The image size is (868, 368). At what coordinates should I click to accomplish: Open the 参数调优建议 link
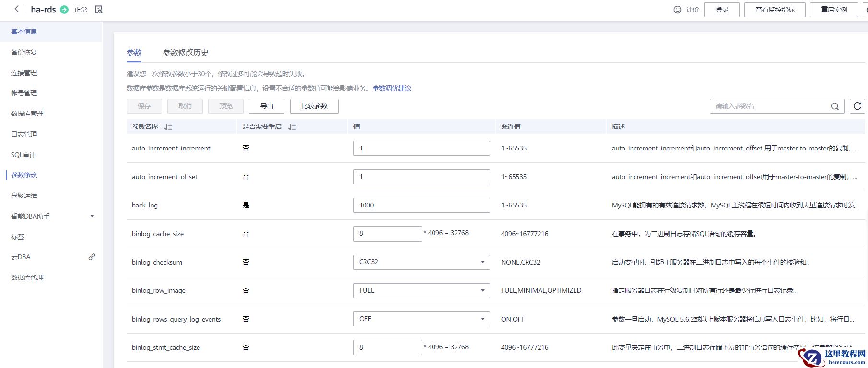point(392,88)
